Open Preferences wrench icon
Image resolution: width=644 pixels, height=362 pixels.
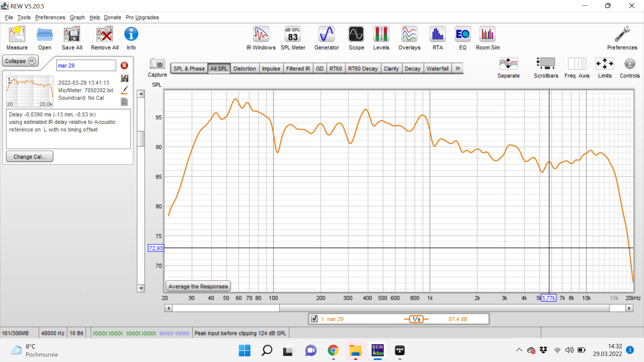pos(622,34)
